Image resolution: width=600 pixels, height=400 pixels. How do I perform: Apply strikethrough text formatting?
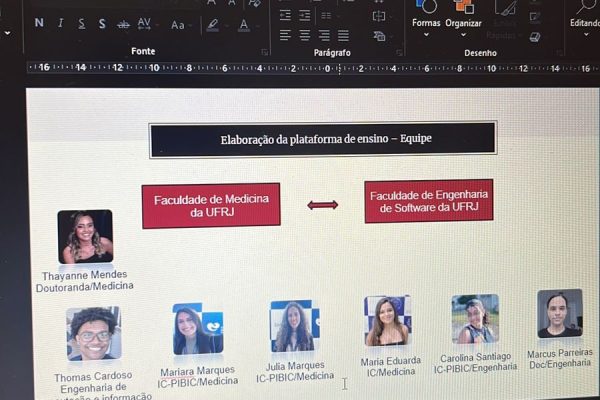coord(123,24)
